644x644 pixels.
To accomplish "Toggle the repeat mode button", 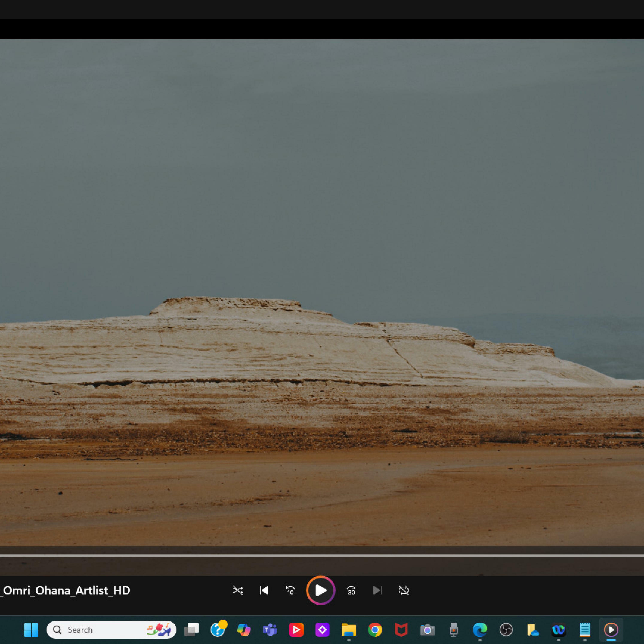I will pos(404,590).
